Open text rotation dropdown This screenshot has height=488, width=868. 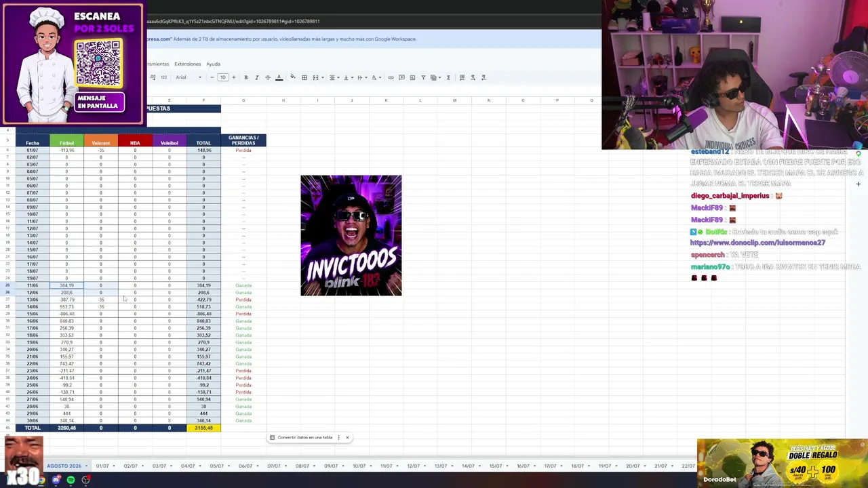pos(376,77)
